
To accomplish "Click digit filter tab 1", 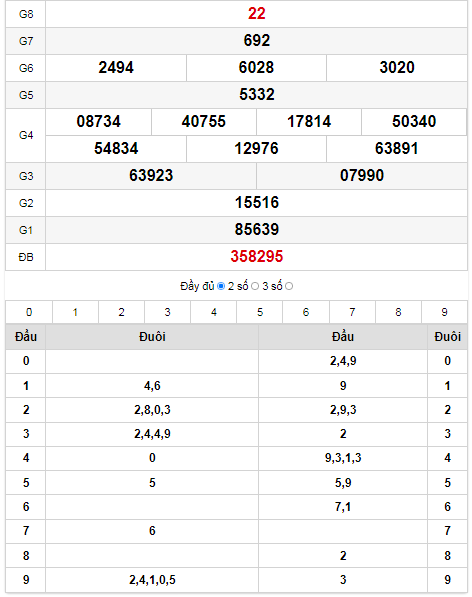I will (75, 312).
